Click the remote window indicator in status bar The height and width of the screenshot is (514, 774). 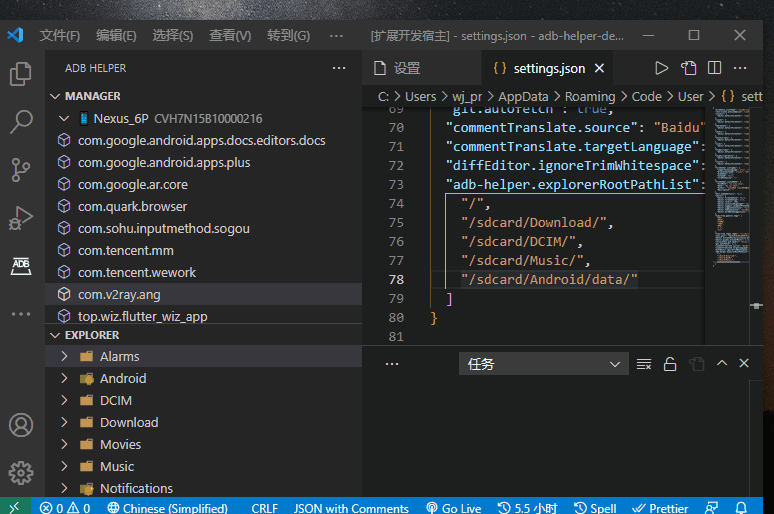(x=14, y=507)
